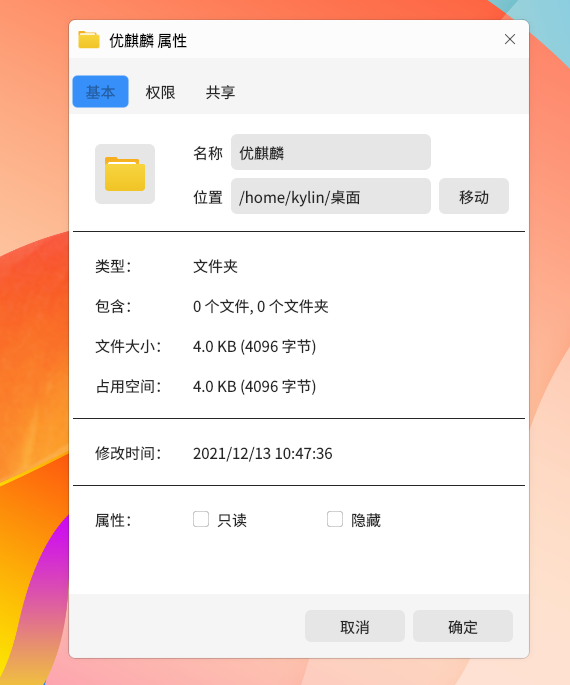Click the 属性: label
Viewport: 570px width, 685px height.
click(x=113, y=520)
